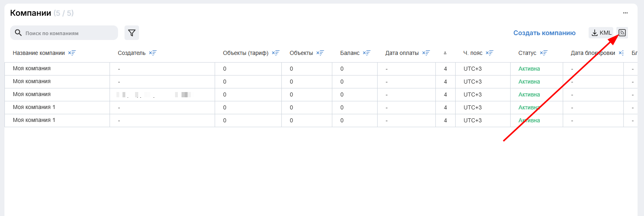This screenshot has height=216, width=644.
Task: Download companies as KML
Action: tap(601, 33)
